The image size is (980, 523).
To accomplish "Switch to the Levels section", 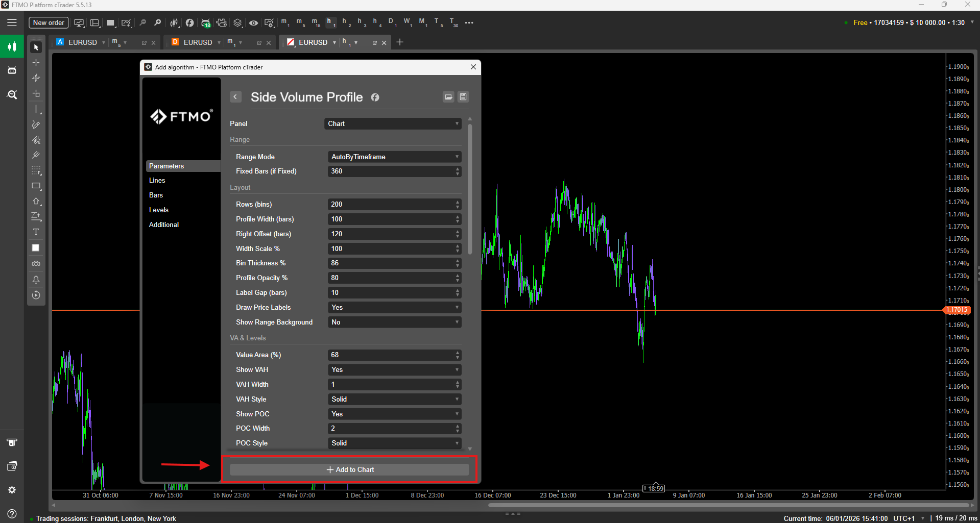I will (x=159, y=210).
